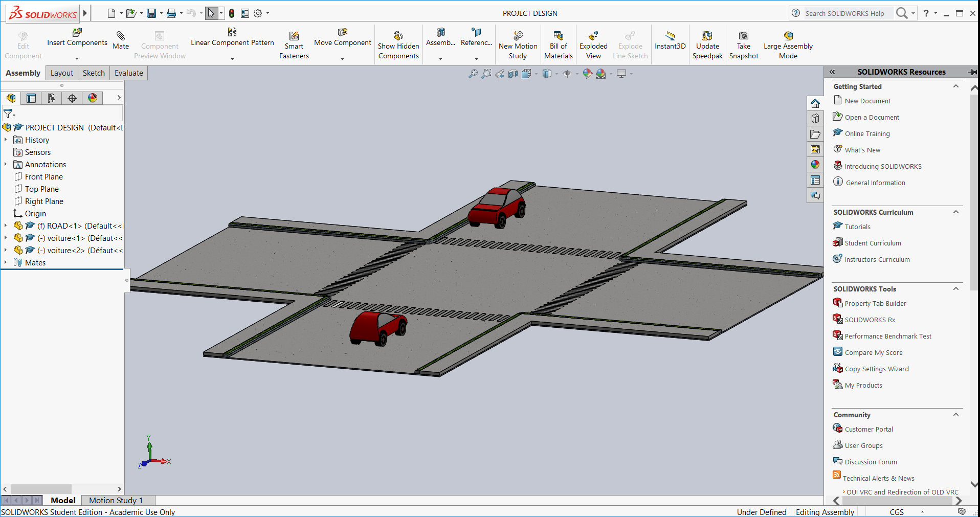980x517 pixels.
Task: Expand the voiture<1> assembly component
Action: [x=6, y=238]
